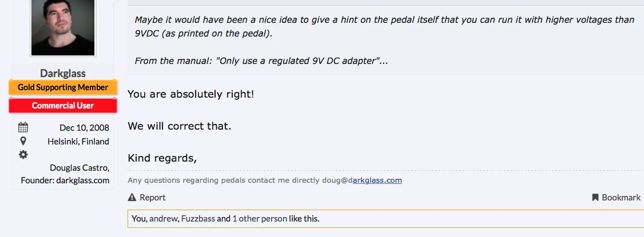
Task: Open the darkglass.com link in the signature
Action: click(377, 180)
